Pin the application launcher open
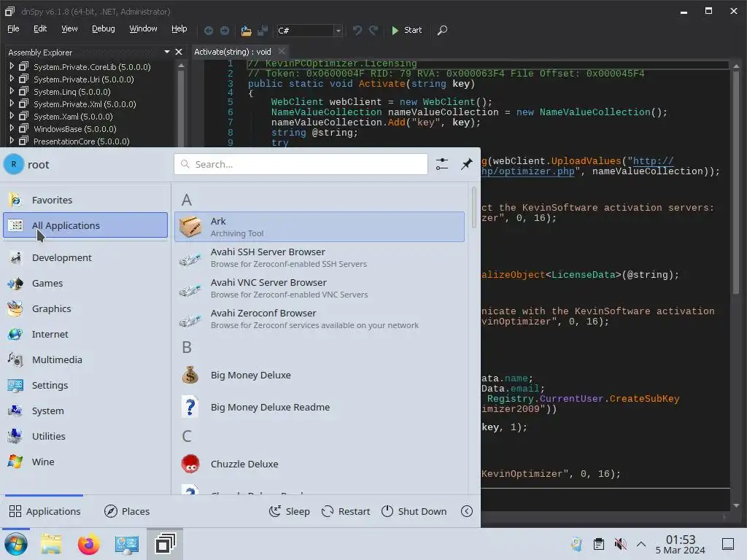747x560 pixels. 466,164
